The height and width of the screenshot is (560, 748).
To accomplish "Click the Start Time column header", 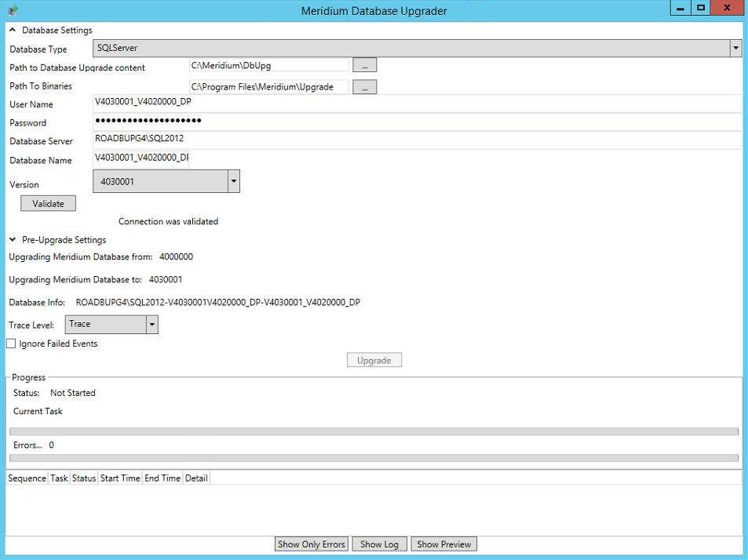I will point(120,478).
